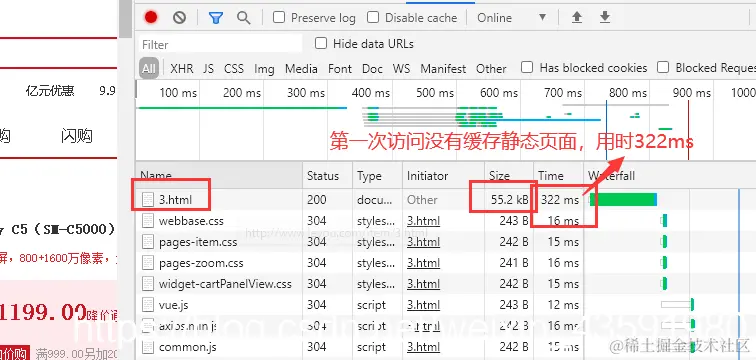Screen dimensions: 756x360
Task: Open network search with magnifier icon
Action: click(x=244, y=18)
